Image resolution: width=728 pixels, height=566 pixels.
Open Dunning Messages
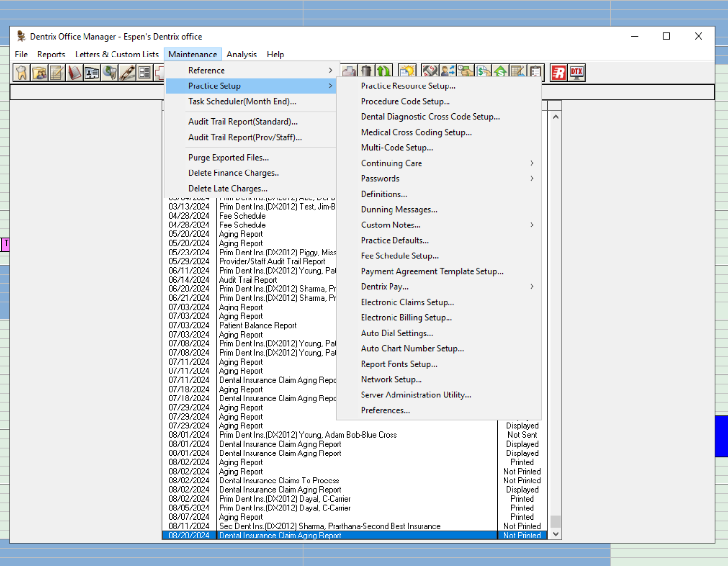pos(439,209)
